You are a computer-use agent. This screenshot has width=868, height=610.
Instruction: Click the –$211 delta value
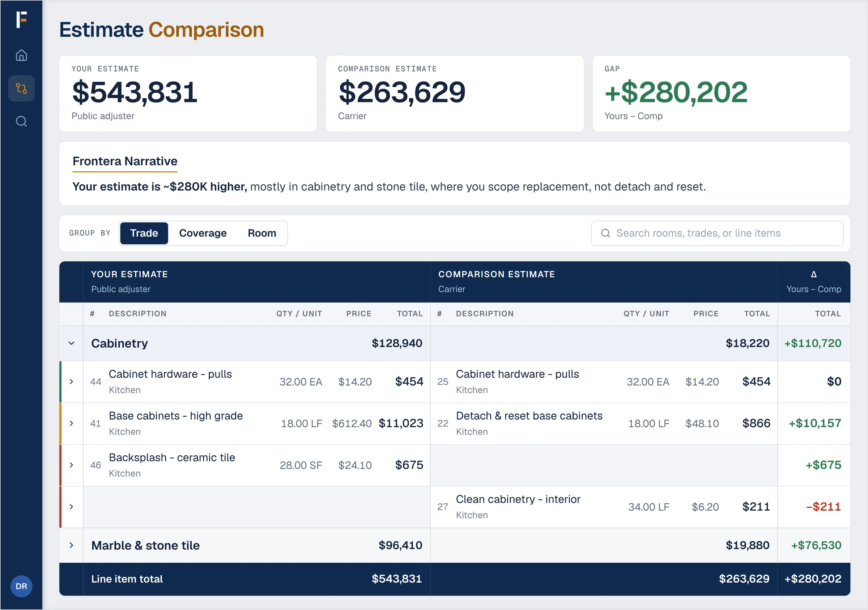pyautogui.click(x=824, y=507)
